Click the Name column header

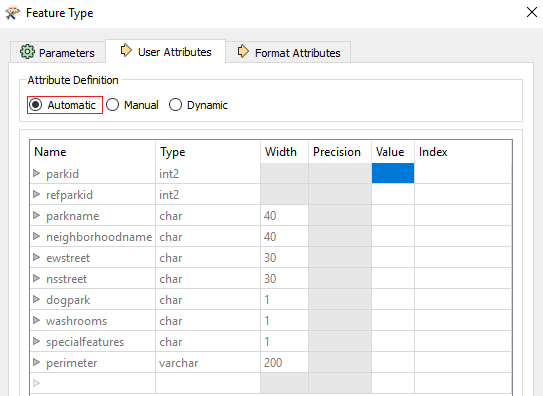[x=92, y=152]
